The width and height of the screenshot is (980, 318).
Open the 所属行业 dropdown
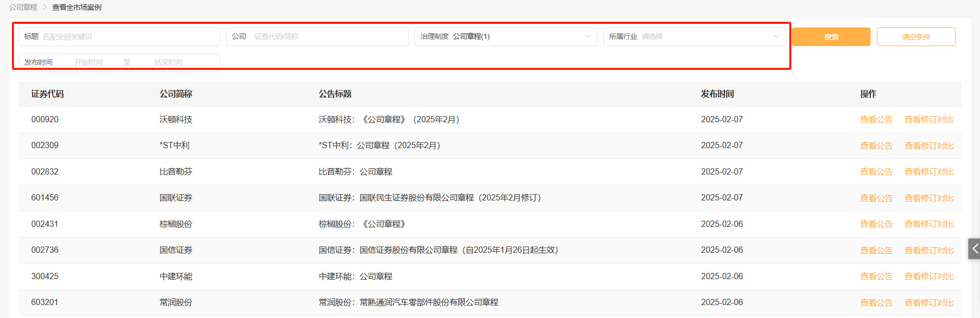[694, 37]
